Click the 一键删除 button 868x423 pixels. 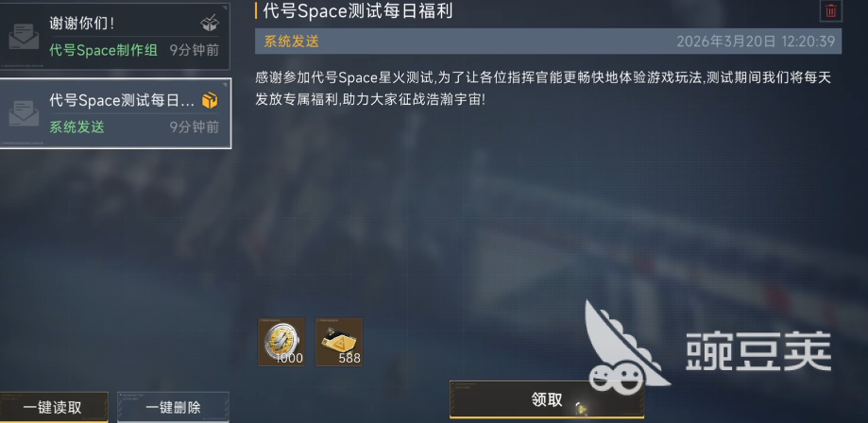pos(173,408)
